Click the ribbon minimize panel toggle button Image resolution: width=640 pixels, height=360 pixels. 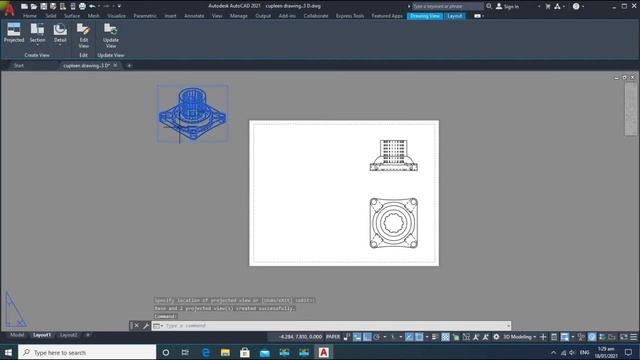point(477,16)
